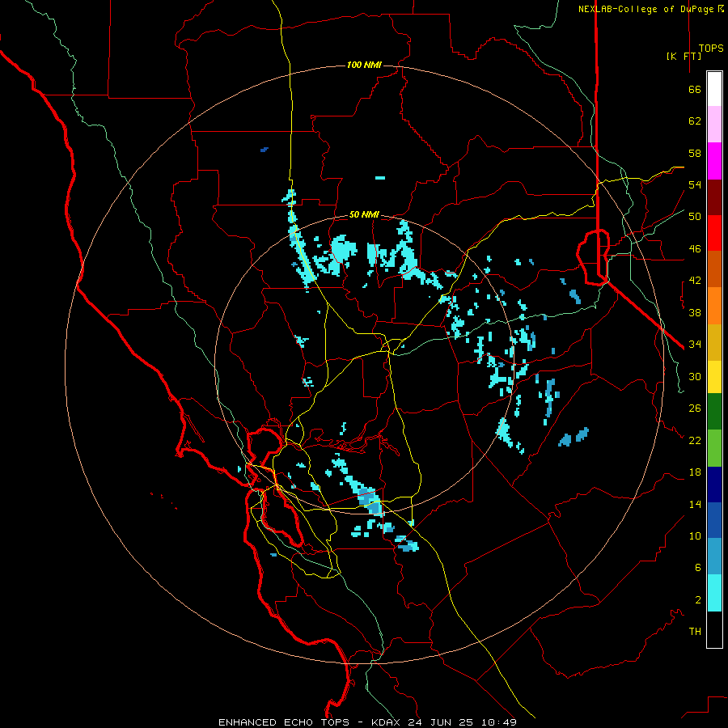Click the '100 NMI' range ring label
The image size is (728, 728).
click(x=364, y=65)
